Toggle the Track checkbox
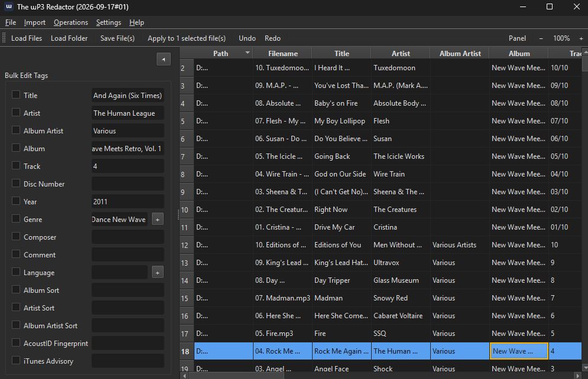 [16, 165]
